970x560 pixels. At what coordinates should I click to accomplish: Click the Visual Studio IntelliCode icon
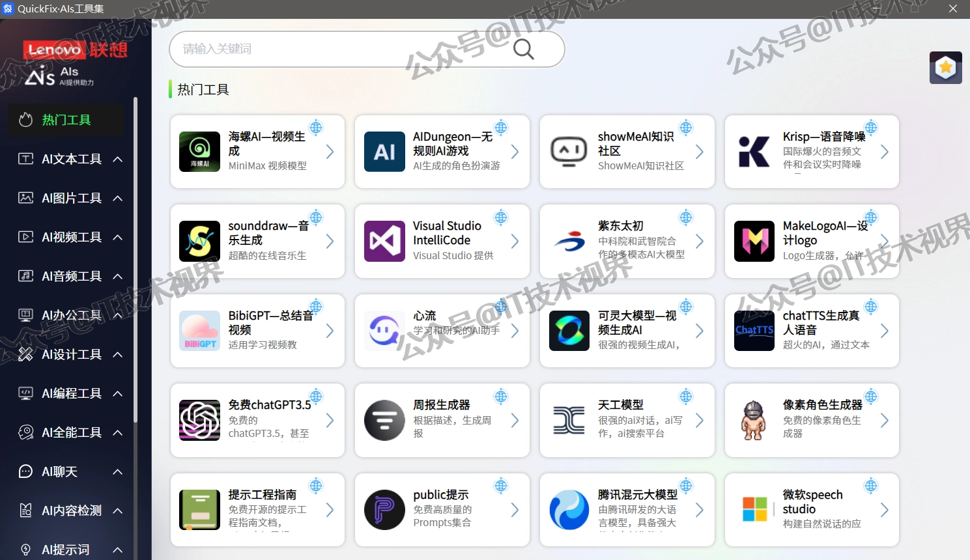point(384,242)
